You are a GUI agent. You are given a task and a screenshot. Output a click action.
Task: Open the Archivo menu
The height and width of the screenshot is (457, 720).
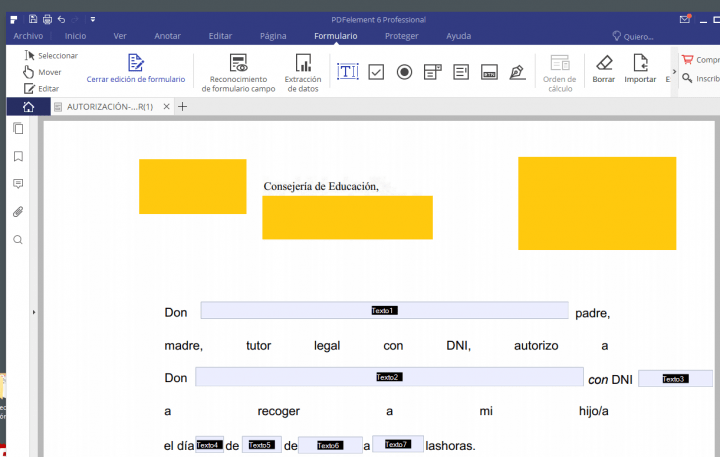28,36
